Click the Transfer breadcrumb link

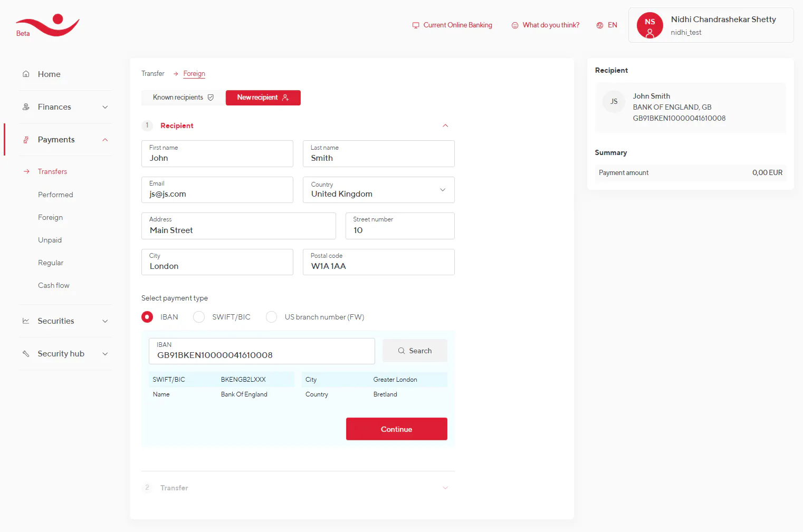[153, 74]
